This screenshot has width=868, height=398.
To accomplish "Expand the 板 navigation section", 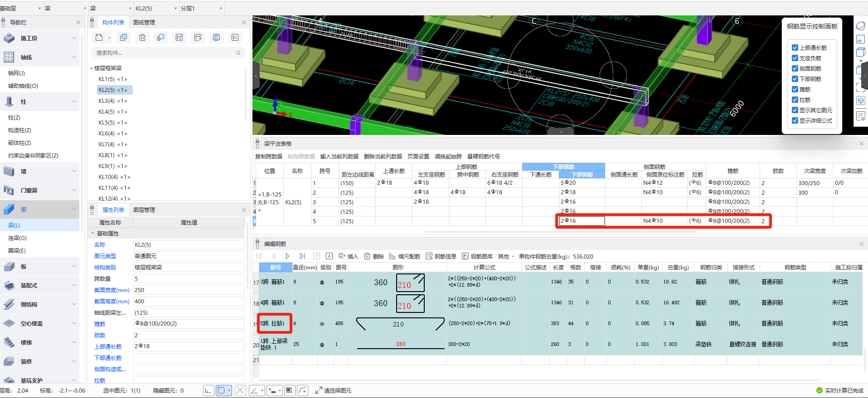I will coord(74,266).
